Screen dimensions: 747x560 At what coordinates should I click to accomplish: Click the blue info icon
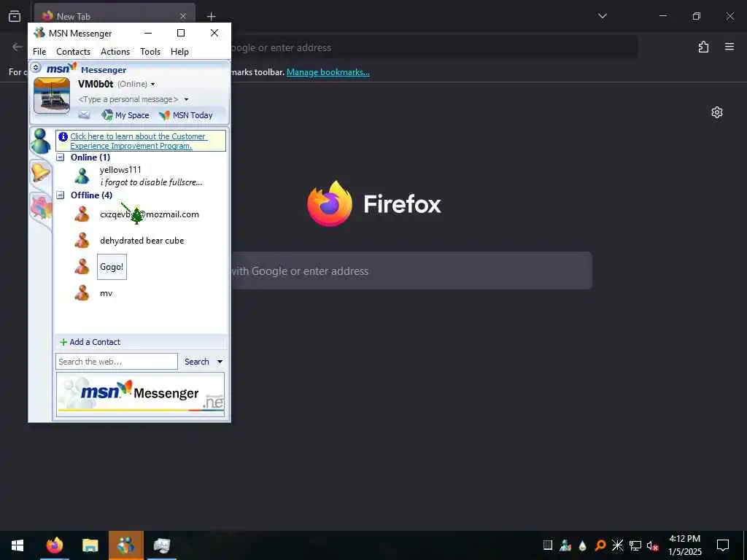(x=63, y=136)
